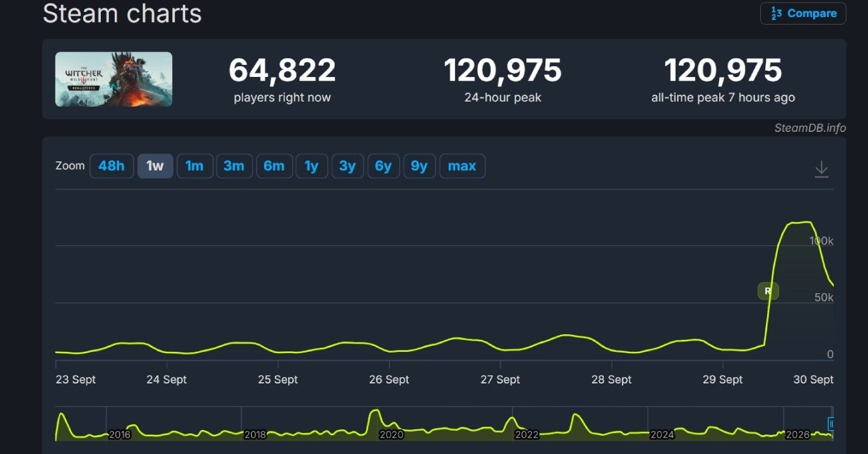Click the R release marker on chart
Screen dimensions: 868x454
pos(768,291)
